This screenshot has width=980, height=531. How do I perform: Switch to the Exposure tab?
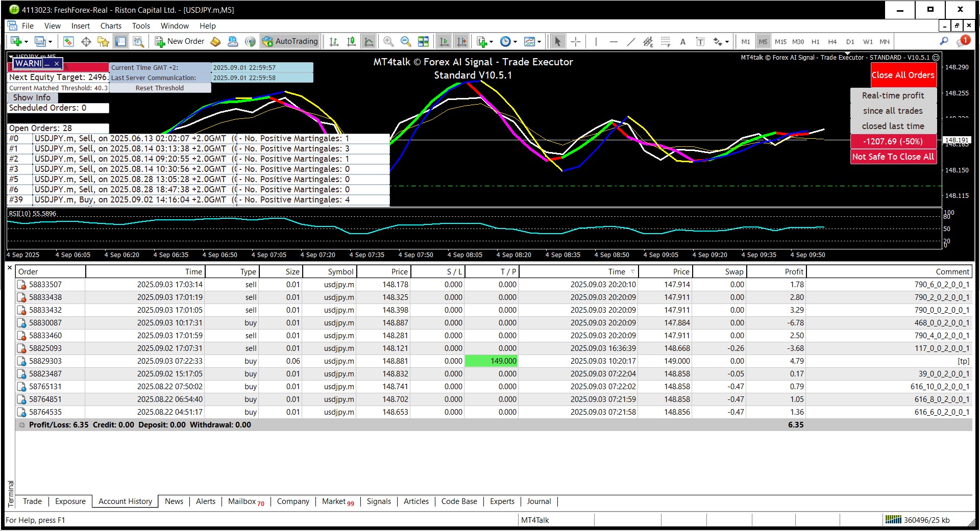pos(70,501)
